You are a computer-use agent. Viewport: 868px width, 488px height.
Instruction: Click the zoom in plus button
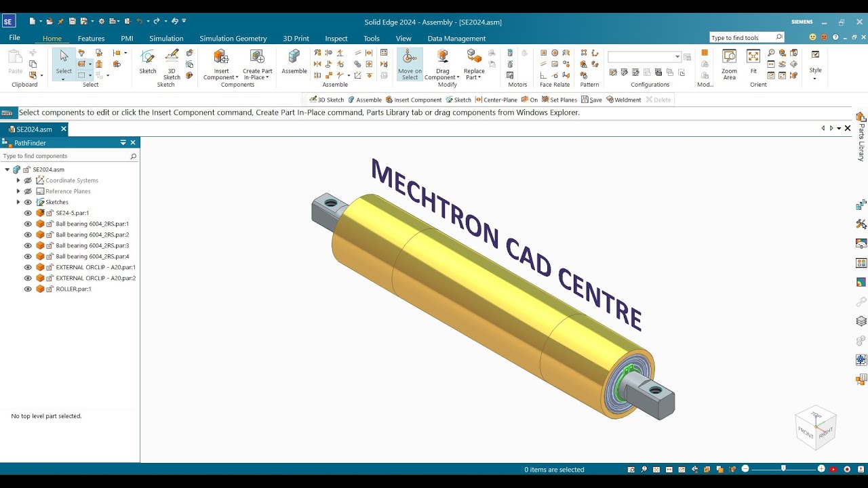point(821,469)
